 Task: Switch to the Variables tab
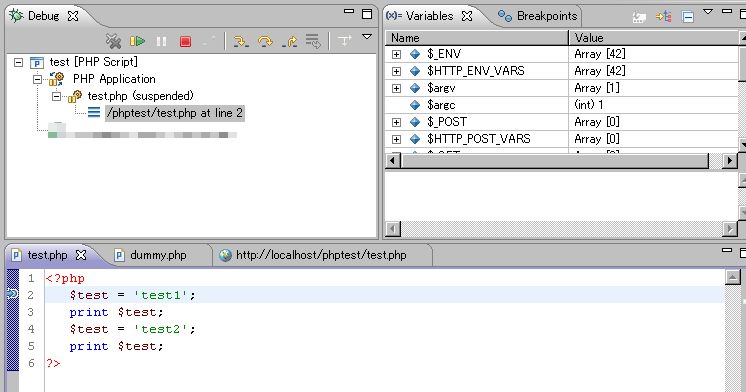(429, 16)
